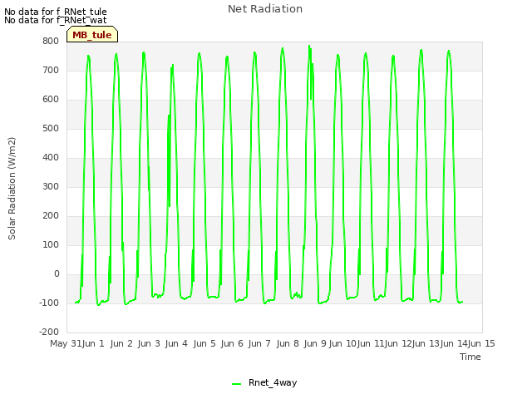Screen dimensions: 532x399
Task: Click the Jun 4 x-axis date label
Action: click(x=176, y=343)
